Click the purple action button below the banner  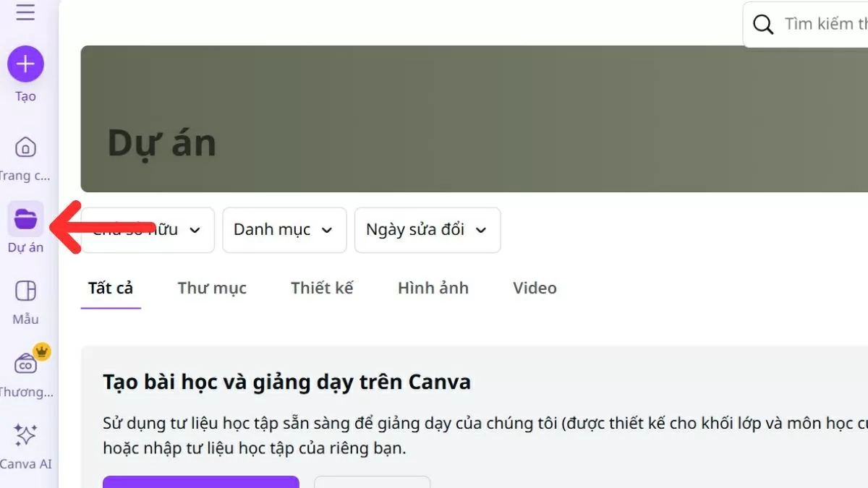point(200,483)
